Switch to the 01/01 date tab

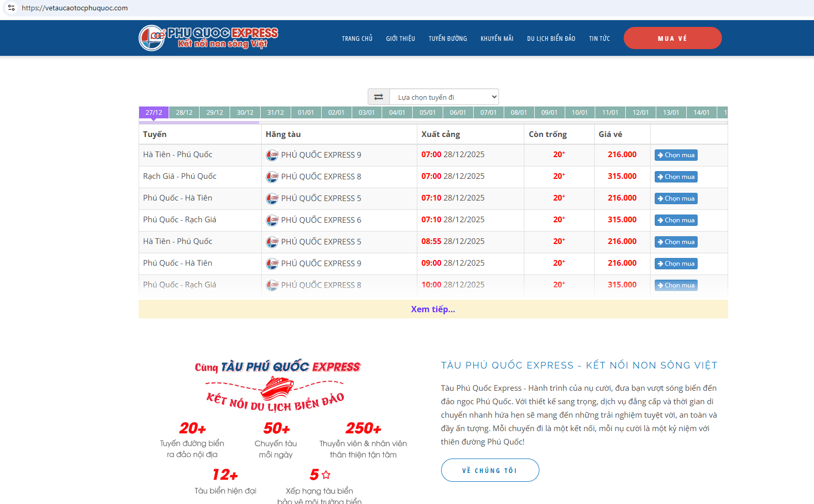point(306,113)
